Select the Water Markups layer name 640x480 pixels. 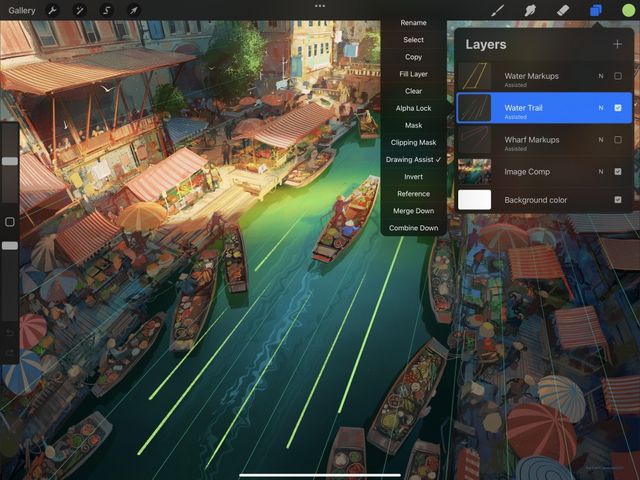(531, 76)
